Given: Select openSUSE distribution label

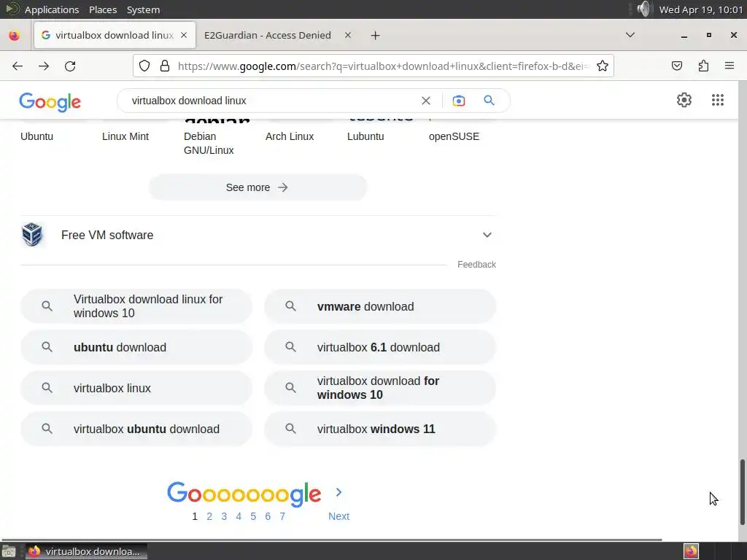Looking at the screenshot, I should (454, 136).
